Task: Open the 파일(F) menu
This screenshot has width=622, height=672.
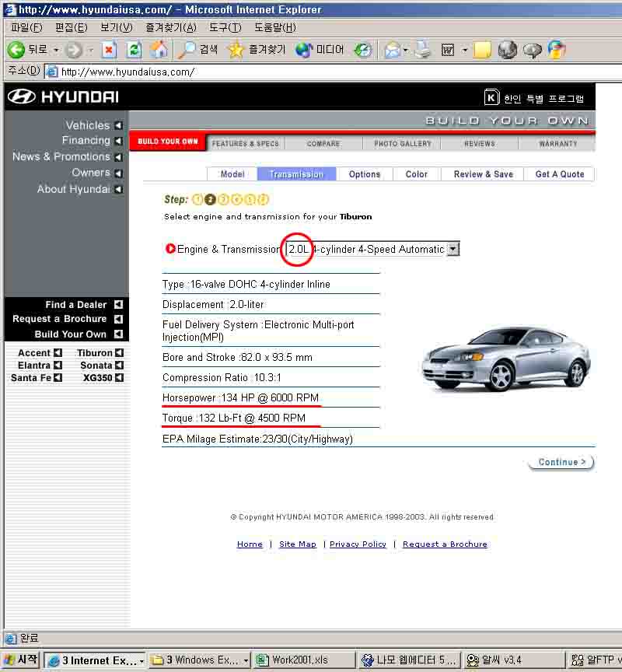Action: [x=26, y=28]
